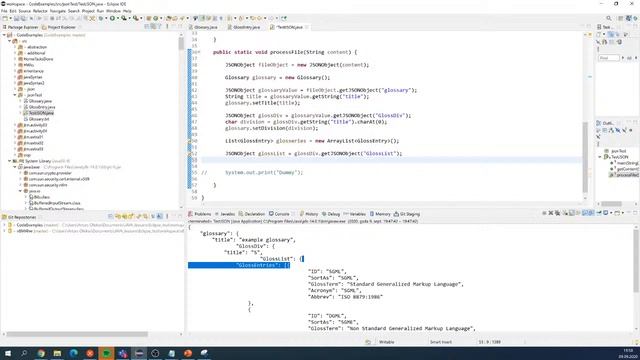Switch to Project Explorer view tab

(59, 27)
